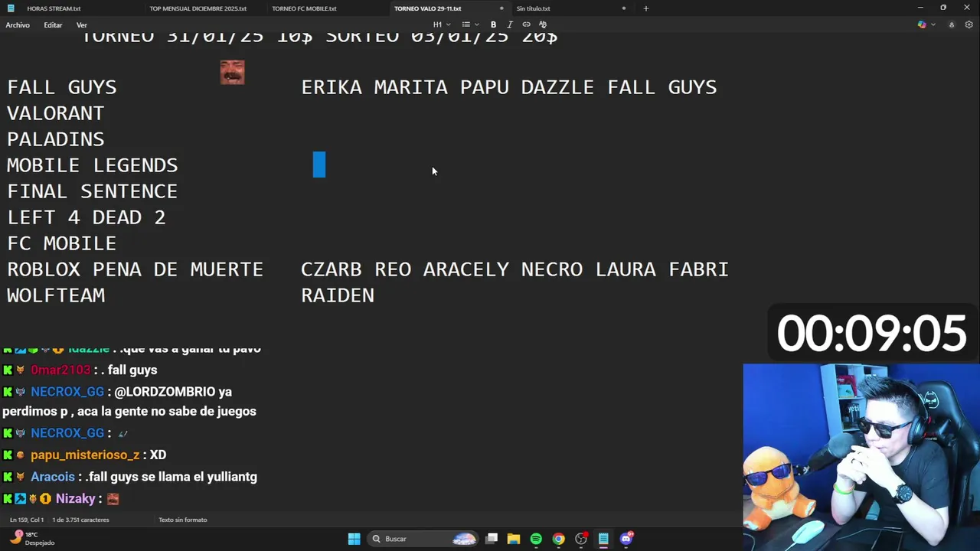Click the emote image above the text
980x551 pixels.
pyautogui.click(x=233, y=72)
